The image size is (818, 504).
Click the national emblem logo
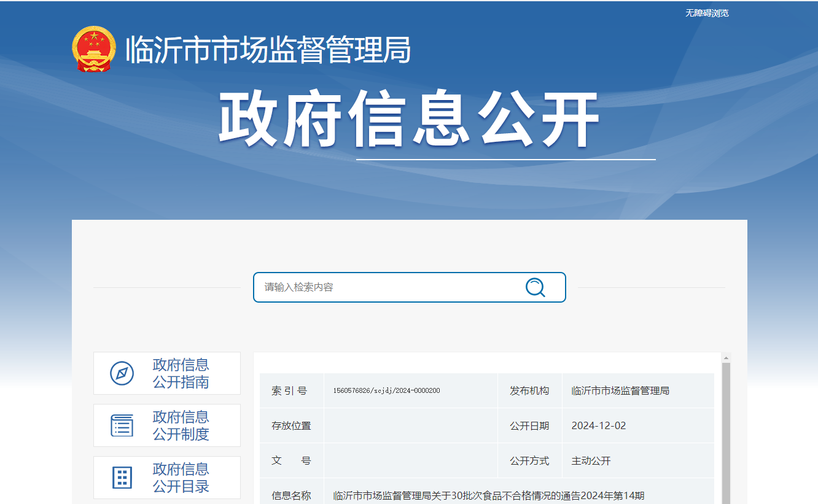click(93, 49)
